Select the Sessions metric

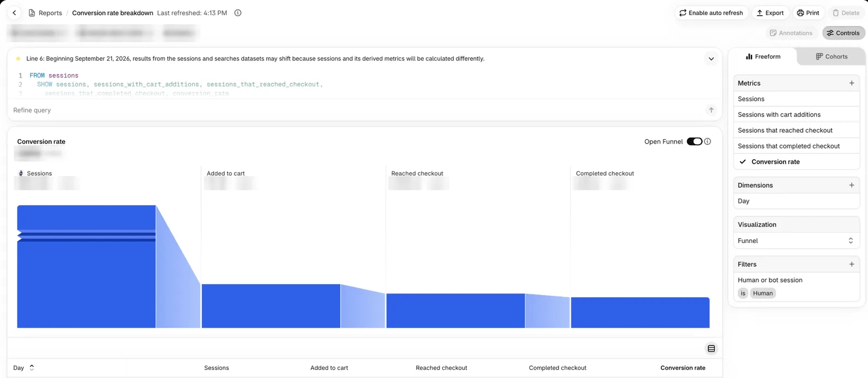point(796,99)
